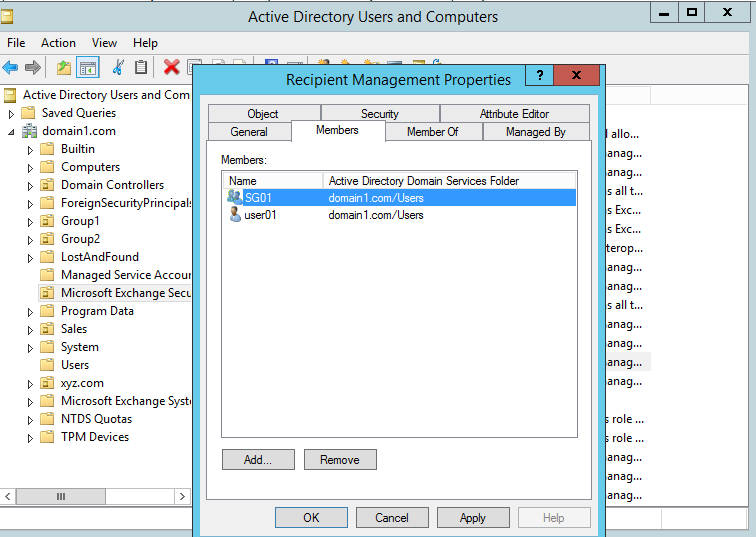Click the xyz.com OU folder icon
This screenshot has width=756, height=537.
(47, 383)
